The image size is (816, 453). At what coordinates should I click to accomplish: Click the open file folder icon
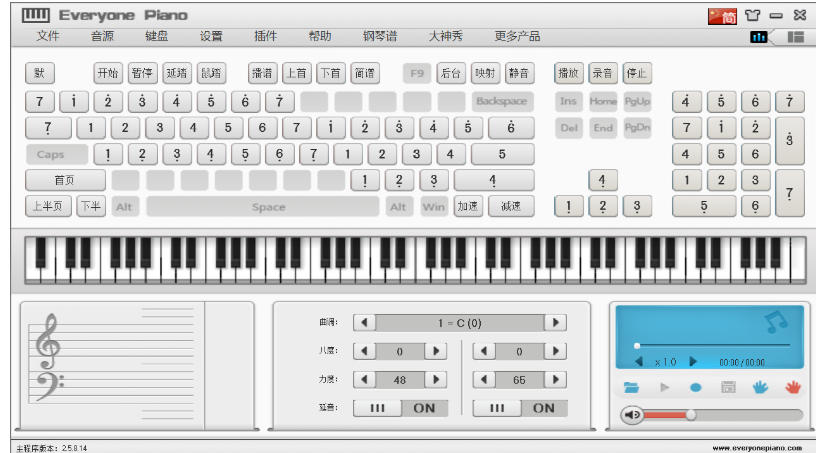coord(631,387)
